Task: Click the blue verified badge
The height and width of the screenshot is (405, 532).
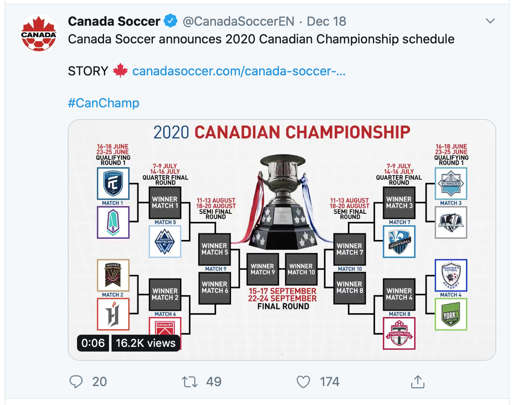Action: pyautogui.click(x=171, y=21)
